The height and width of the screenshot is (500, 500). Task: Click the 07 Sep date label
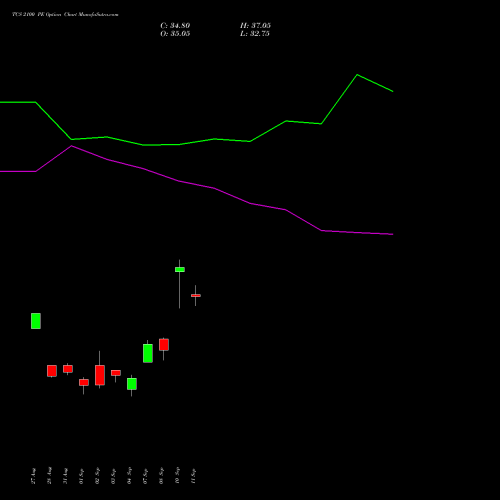point(145,476)
